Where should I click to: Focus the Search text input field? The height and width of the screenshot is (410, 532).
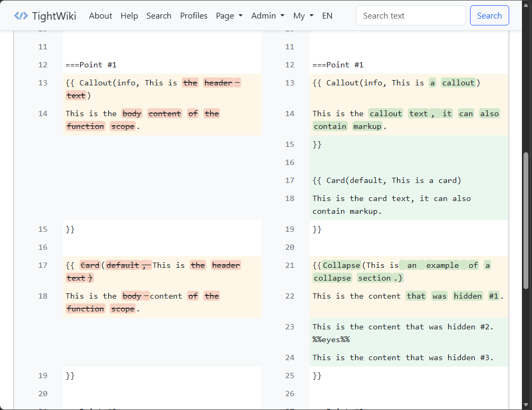click(x=411, y=15)
